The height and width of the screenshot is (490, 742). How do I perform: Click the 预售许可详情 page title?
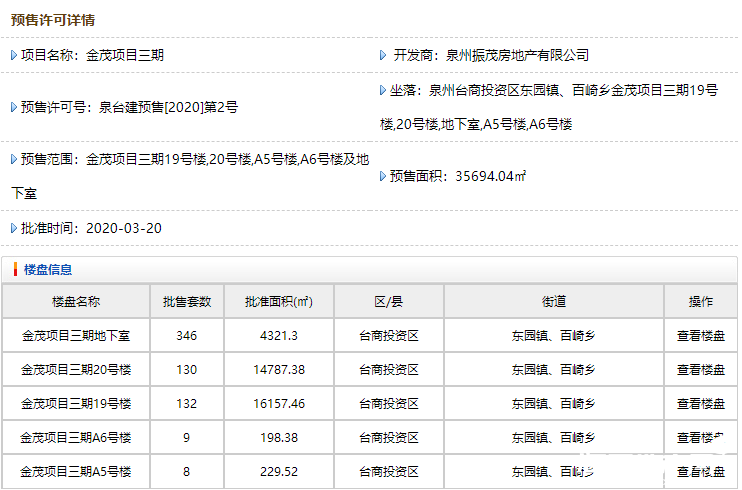[53, 20]
